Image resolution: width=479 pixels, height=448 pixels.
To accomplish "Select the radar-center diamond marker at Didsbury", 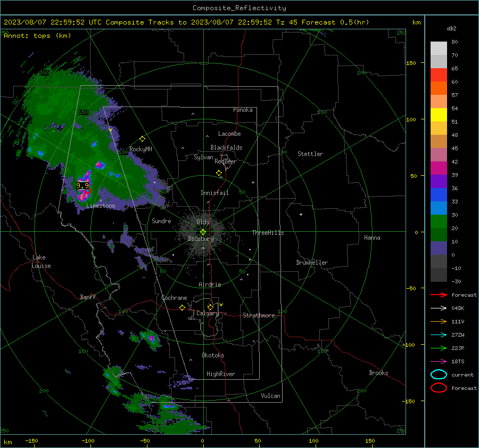I will (203, 232).
